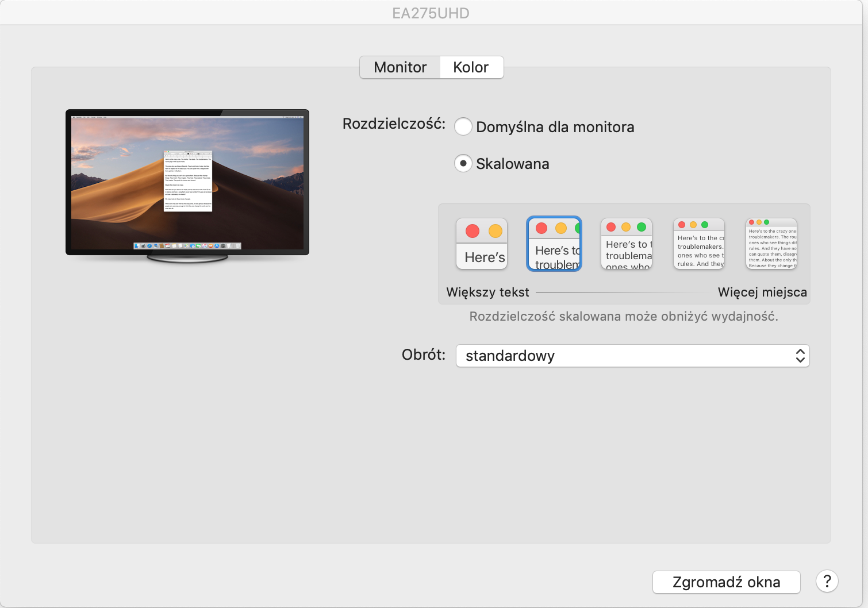Image resolution: width=868 pixels, height=608 pixels.
Task: Click the document window inside the monitor preview
Action: click(x=188, y=181)
